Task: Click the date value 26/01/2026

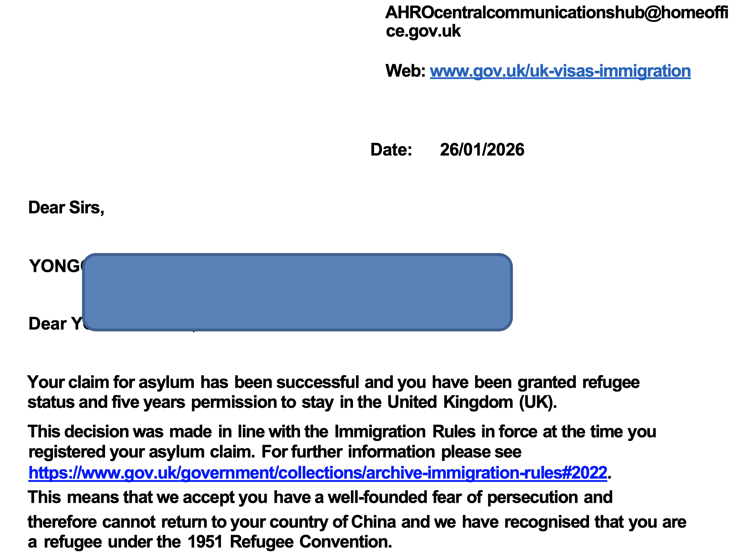Action: coord(482,149)
